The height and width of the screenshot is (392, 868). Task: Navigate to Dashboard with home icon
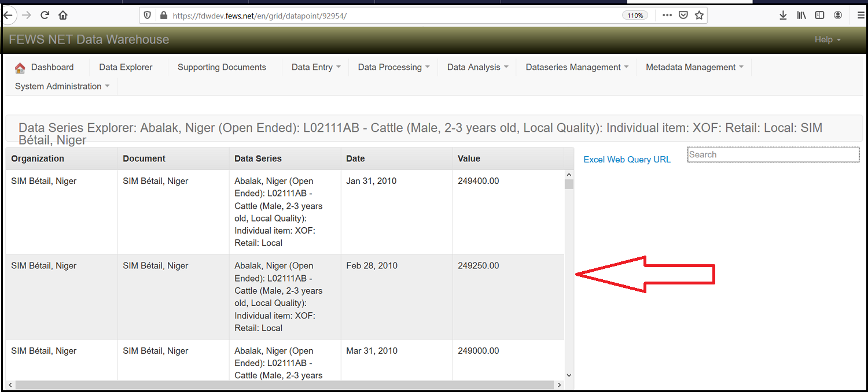45,67
